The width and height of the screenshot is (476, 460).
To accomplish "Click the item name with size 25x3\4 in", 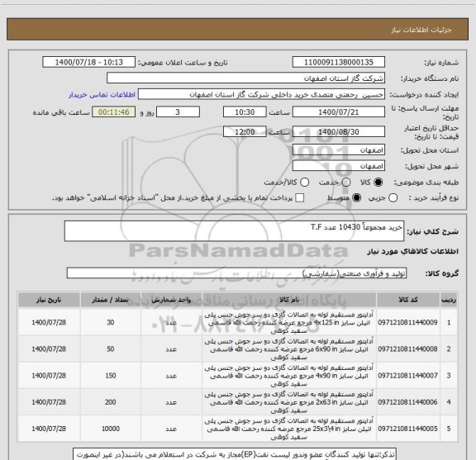I will click(x=289, y=429).
